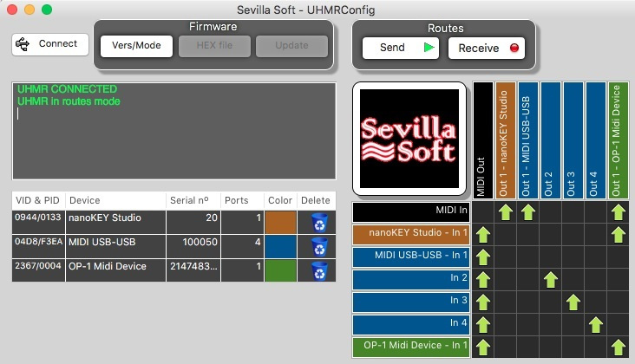Screen dimensions: 635x364
Task: Toggle route OP-1 In 1 to OP-1 out arrow
Action: [x=619, y=348]
